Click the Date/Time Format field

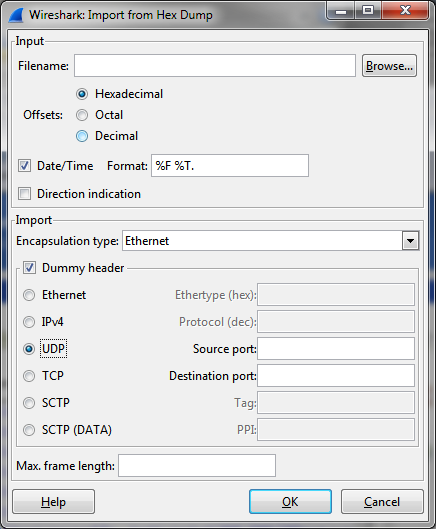230,166
